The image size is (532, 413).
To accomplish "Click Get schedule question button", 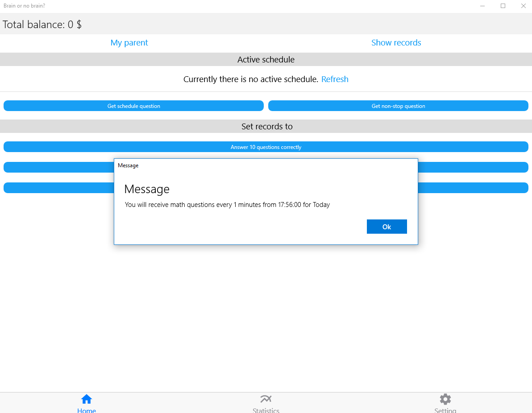I will point(133,106).
